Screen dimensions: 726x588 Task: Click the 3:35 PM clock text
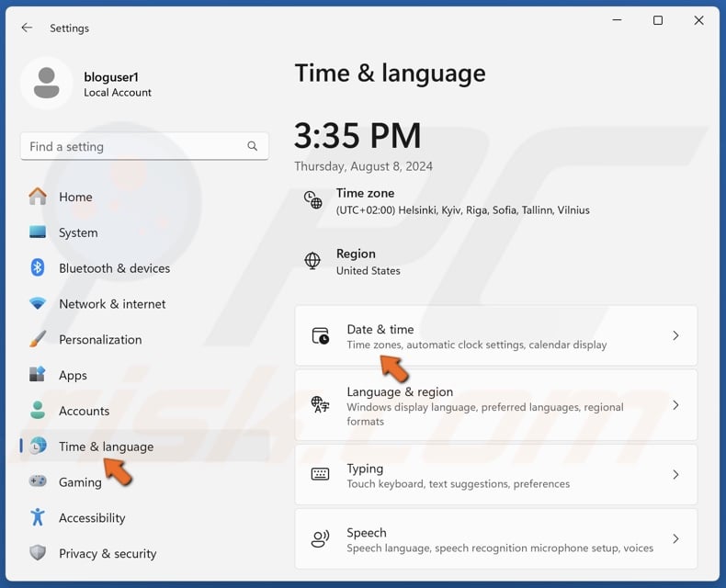[357, 136]
